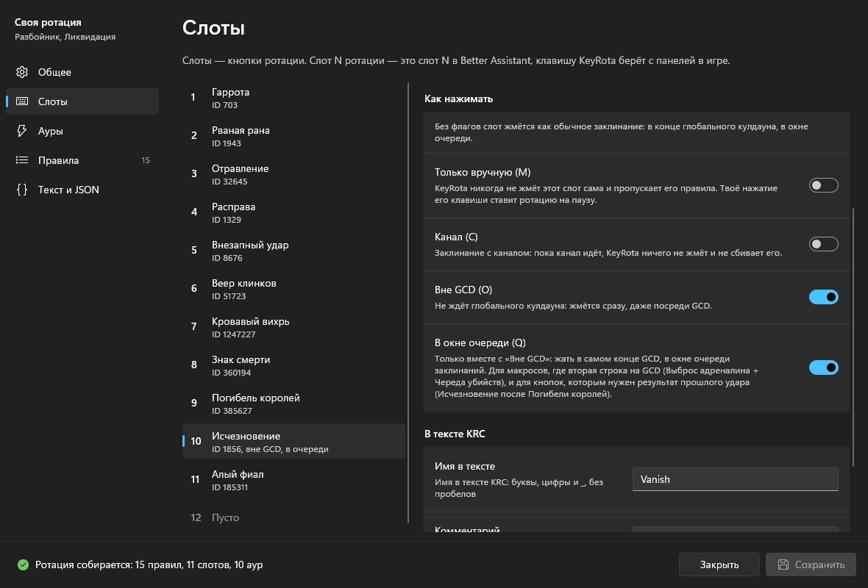This screenshot has width=868, height=588.
Task: Open Текст и JSON via braces icon
Action: (x=22, y=189)
